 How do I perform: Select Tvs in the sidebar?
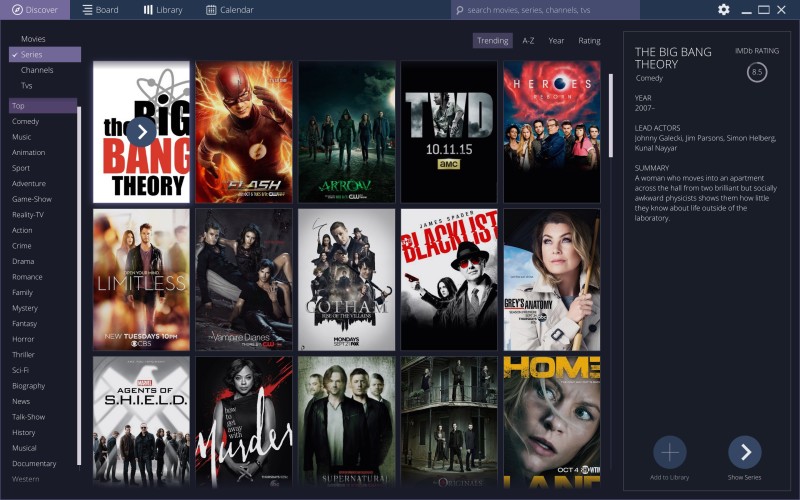27,85
